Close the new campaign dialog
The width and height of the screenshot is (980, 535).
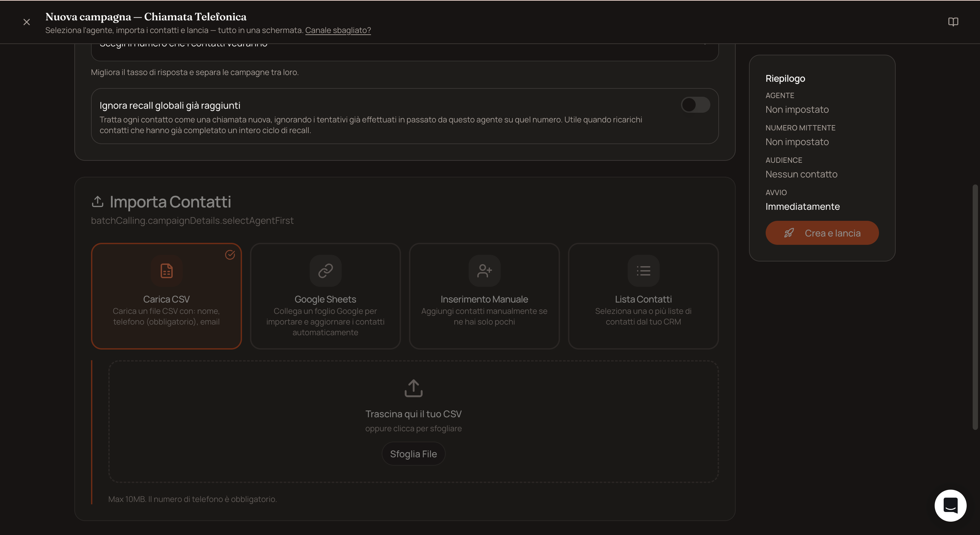(x=27, y=22)
